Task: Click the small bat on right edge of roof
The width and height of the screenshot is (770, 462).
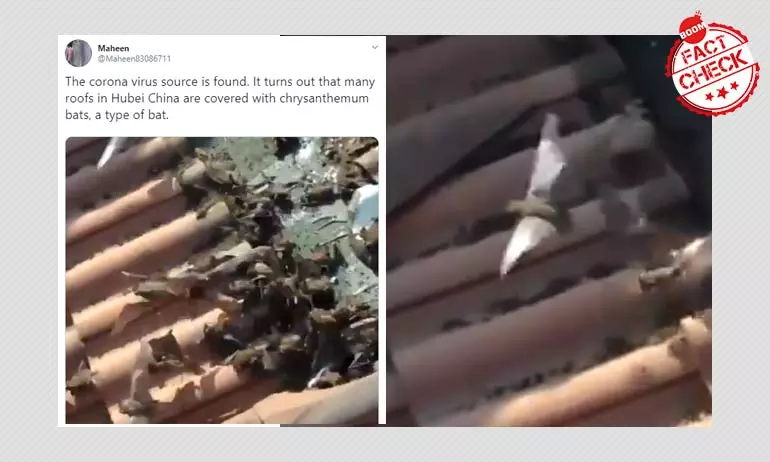Action: (660, 277)
